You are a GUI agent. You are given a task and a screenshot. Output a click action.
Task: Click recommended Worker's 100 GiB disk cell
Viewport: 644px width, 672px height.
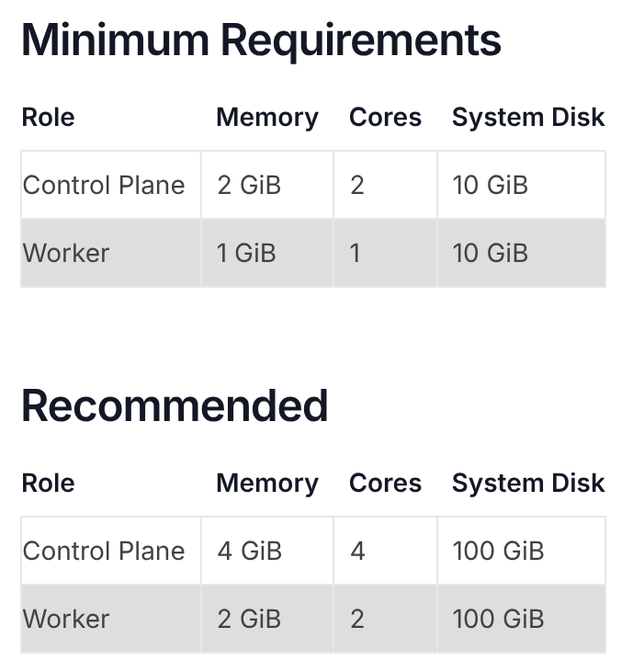(x=498, y=619)
